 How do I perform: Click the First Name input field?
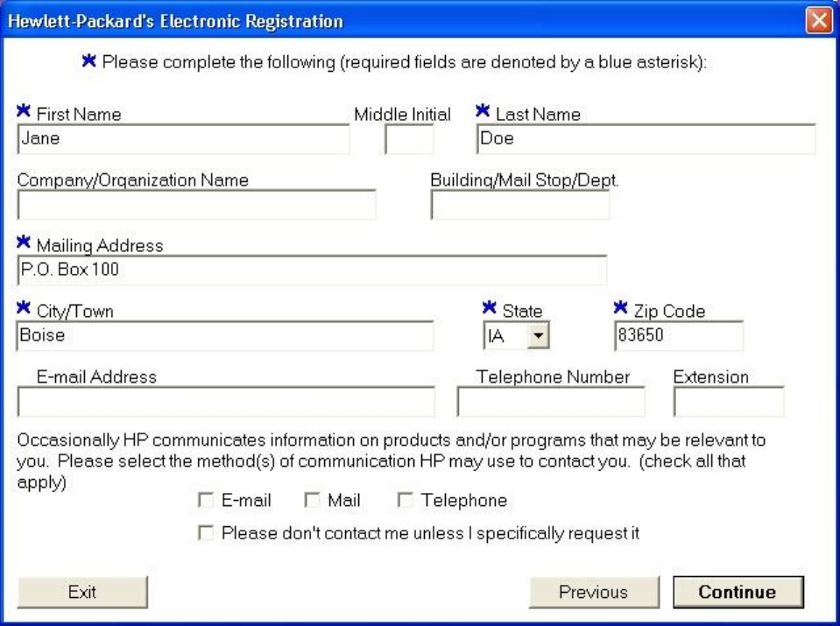[x=183, y=139]
